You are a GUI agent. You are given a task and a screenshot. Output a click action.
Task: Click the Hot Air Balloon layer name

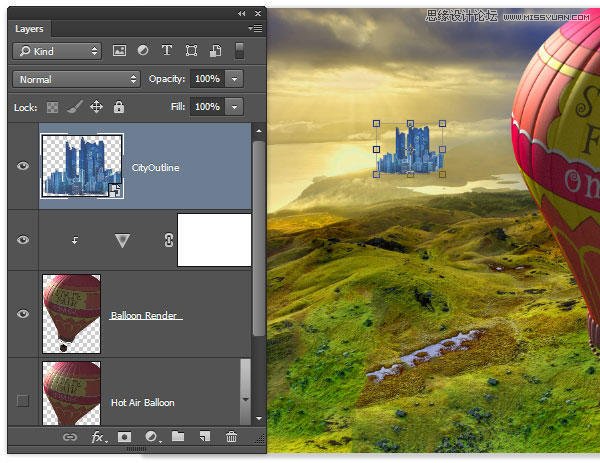[x=143, y=403]
